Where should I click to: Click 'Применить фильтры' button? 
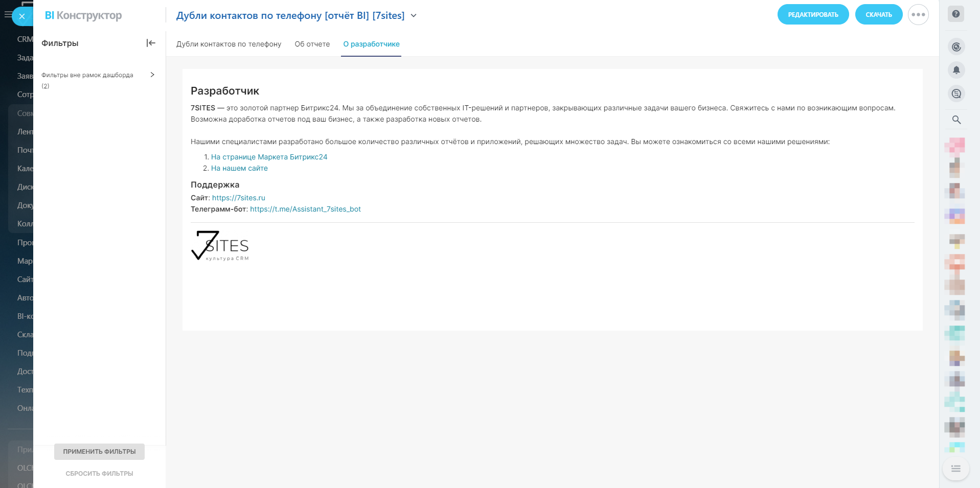coord(99,452)
